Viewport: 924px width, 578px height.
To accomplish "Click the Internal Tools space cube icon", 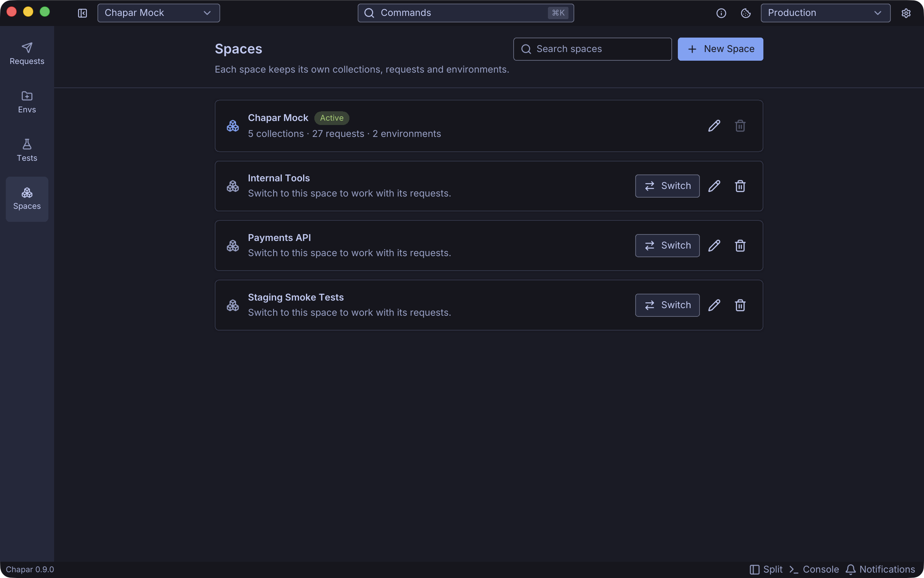I will (232, 186).
